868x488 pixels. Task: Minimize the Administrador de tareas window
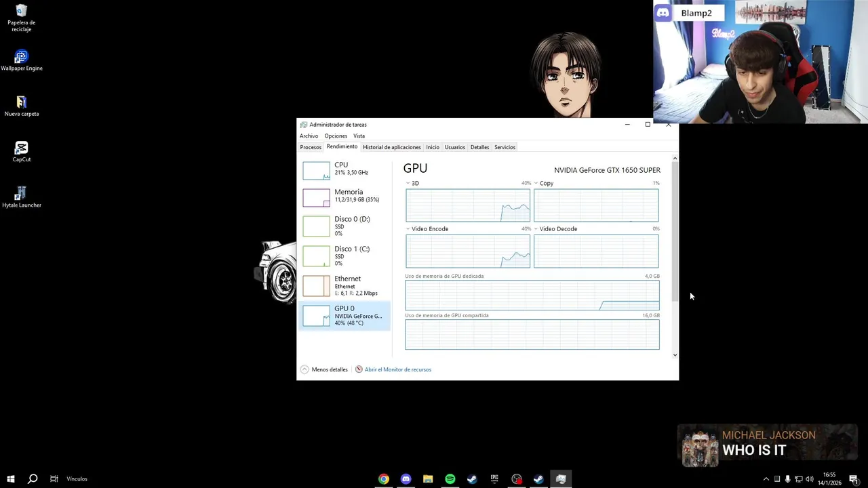627,124
